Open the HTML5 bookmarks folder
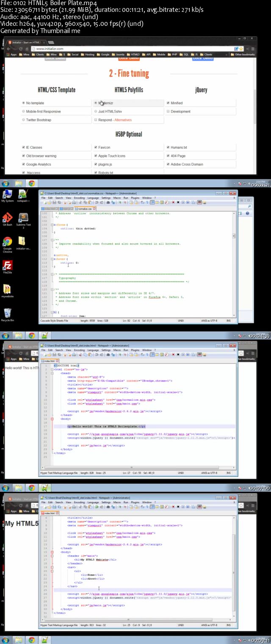 pos(133,55)
